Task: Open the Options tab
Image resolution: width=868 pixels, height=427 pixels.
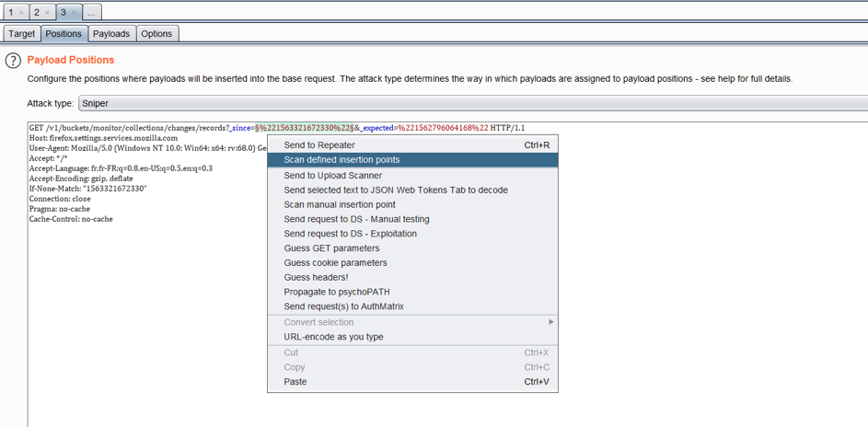Action: click(x=156, y=34)
